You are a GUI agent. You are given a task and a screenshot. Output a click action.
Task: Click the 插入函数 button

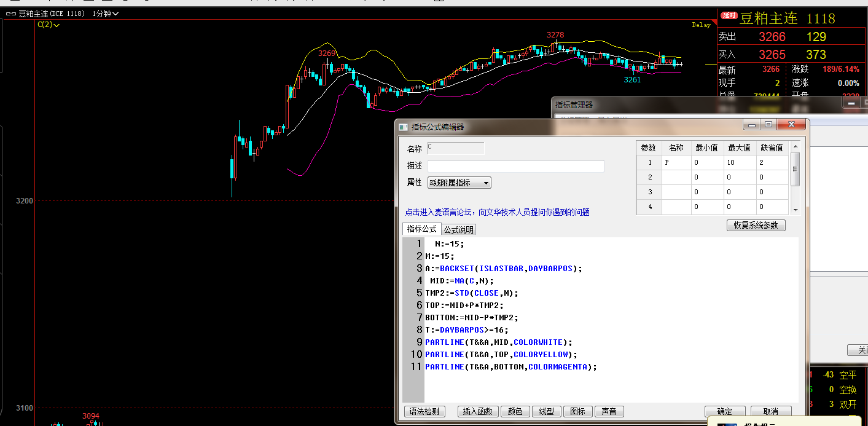point(477,411)
